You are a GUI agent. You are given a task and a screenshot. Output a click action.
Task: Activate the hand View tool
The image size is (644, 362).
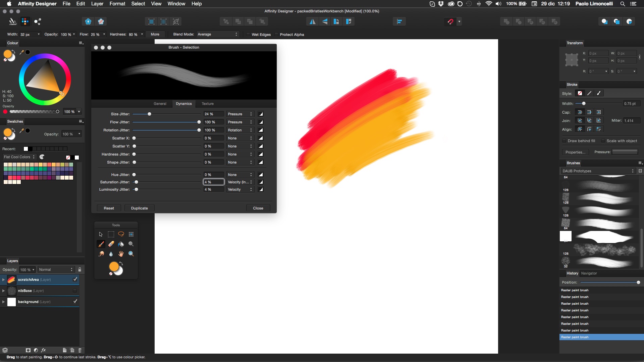(x=121, y=254)
